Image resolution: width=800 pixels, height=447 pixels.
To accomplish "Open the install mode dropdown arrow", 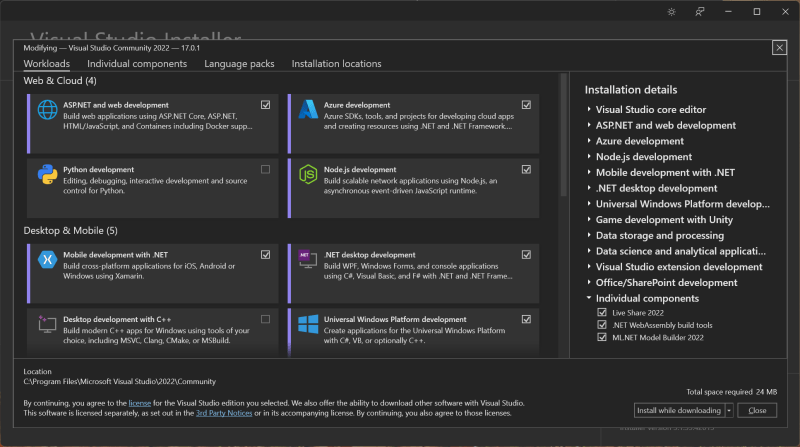I will 729,410.
